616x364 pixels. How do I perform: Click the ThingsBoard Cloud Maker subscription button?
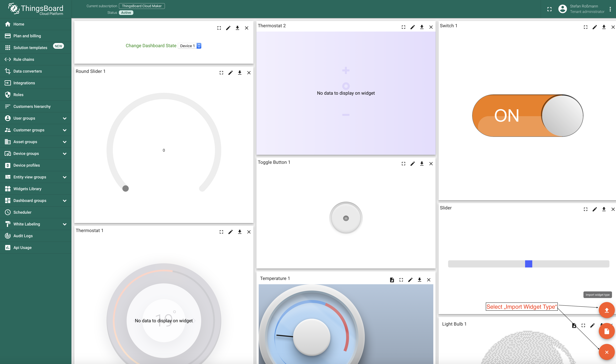[x=142, y=6]
